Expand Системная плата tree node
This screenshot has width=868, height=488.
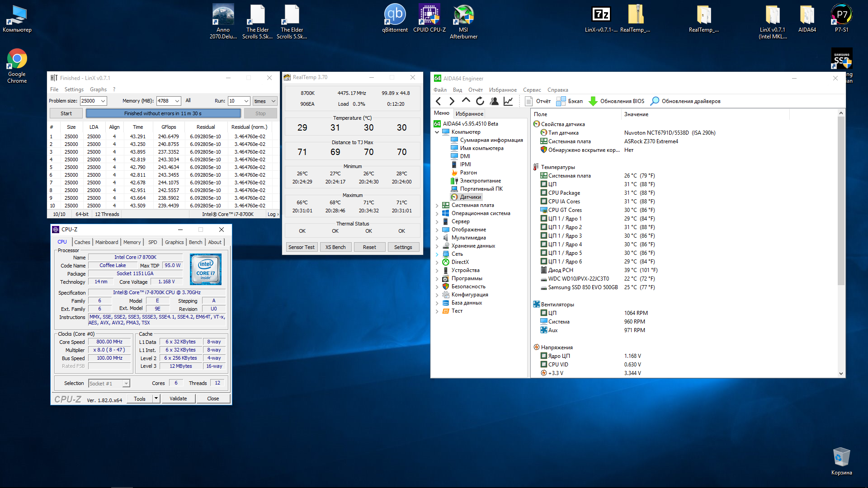pos(437,206)
